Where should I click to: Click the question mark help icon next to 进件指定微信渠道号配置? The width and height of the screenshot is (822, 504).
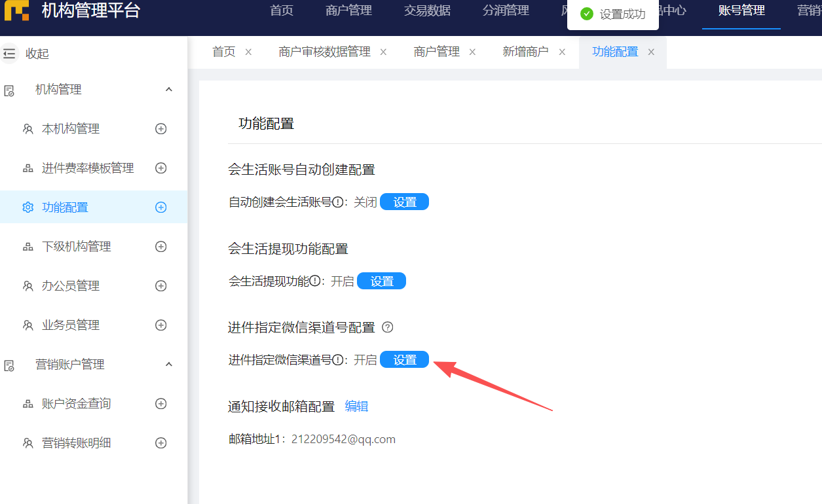click(388, 327)
